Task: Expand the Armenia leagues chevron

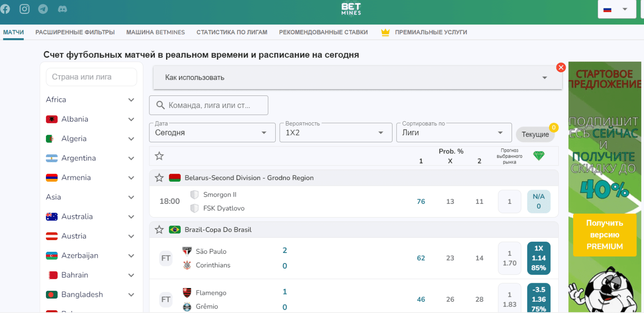Action: 131,178
